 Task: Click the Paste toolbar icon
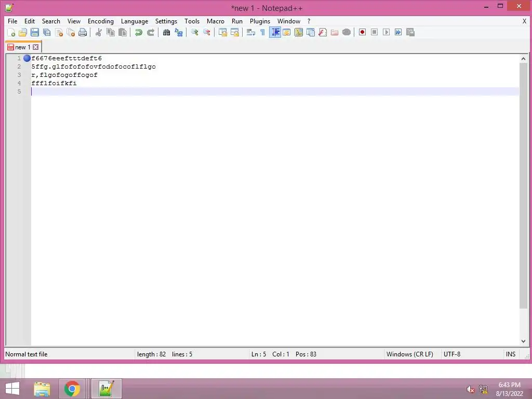click(123, 32)
